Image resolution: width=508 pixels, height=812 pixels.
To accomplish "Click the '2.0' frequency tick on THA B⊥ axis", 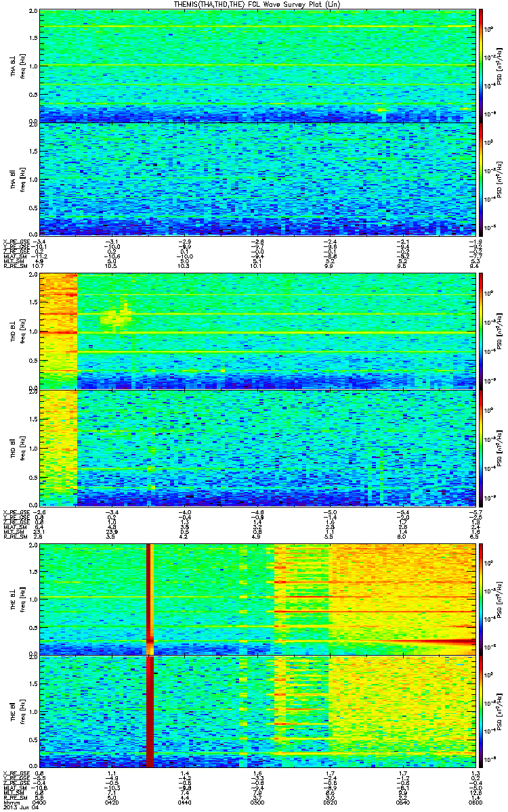I will click(33, 12).
